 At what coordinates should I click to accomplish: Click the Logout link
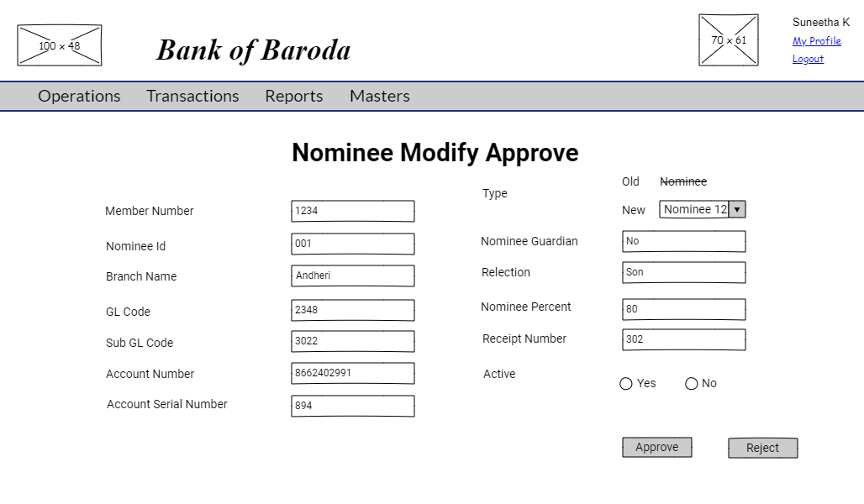pyautogui.click(x=808, y=59)
